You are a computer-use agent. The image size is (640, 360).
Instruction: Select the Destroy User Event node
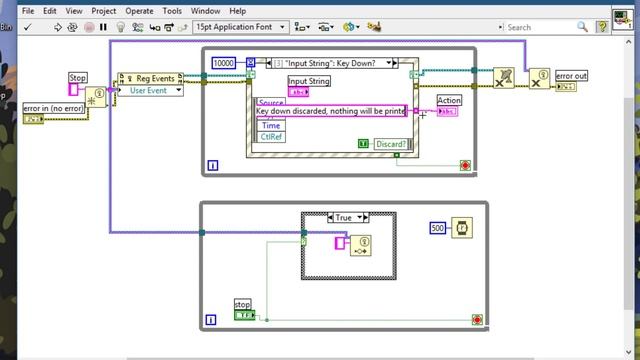(x=539, y=78)
